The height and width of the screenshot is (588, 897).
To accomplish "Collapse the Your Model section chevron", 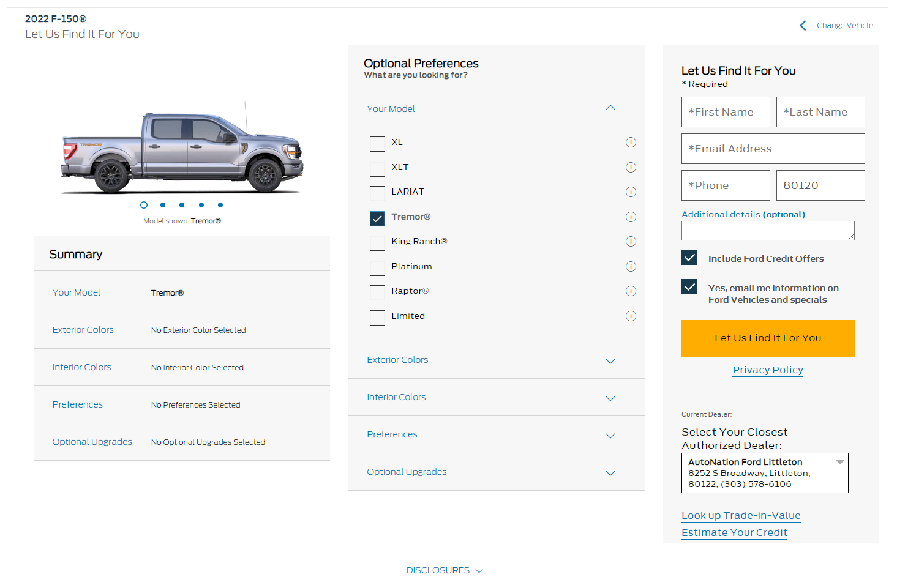I will click(610, 108).
